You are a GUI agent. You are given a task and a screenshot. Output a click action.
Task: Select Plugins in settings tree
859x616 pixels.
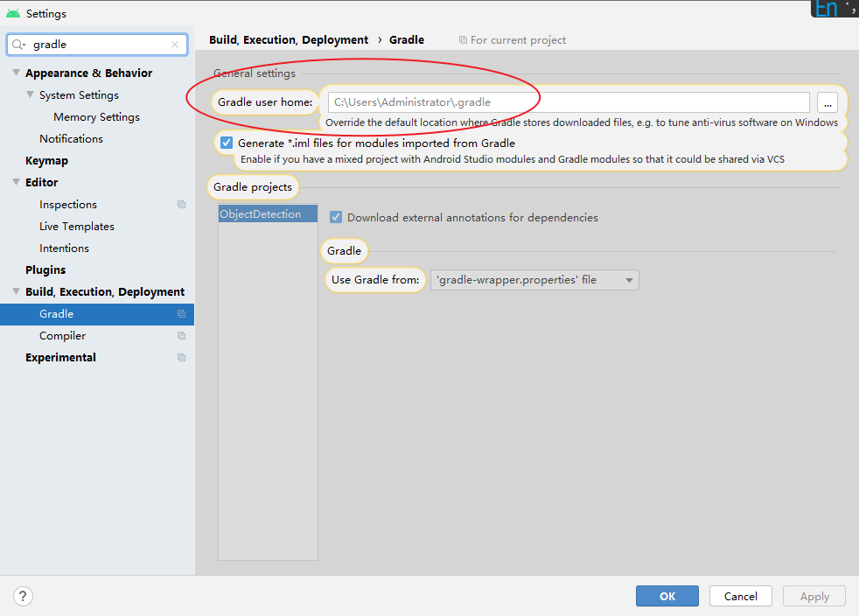coord(45,270)
